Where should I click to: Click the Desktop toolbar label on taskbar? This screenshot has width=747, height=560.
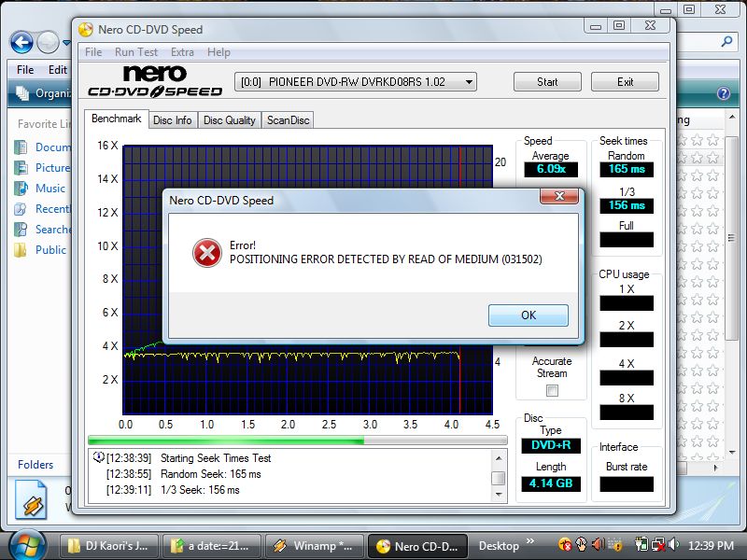coord(499,546)
